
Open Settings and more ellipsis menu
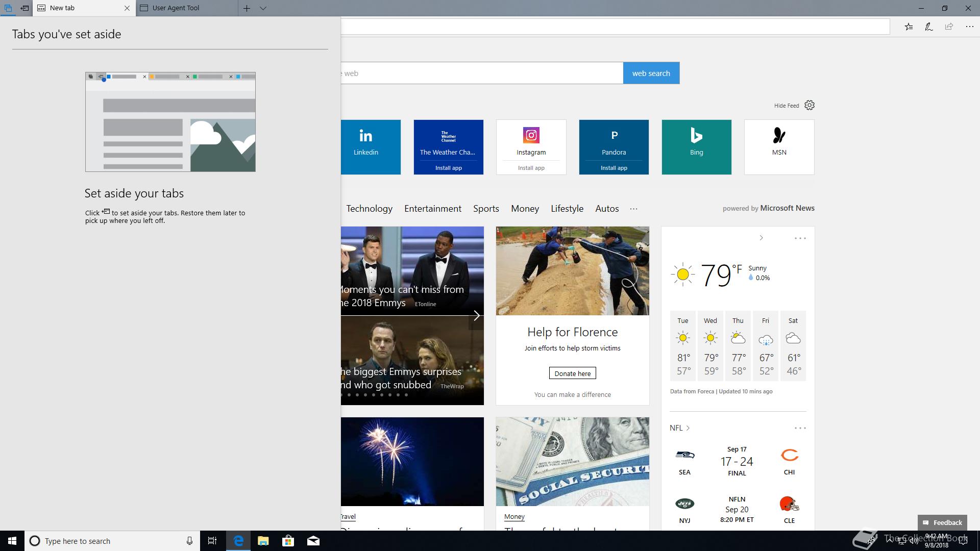[969, 27]
